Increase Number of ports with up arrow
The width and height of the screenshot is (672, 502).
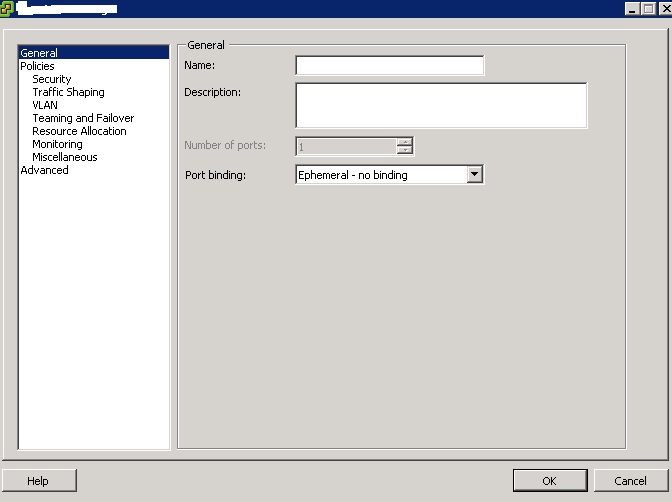[404, 141]
